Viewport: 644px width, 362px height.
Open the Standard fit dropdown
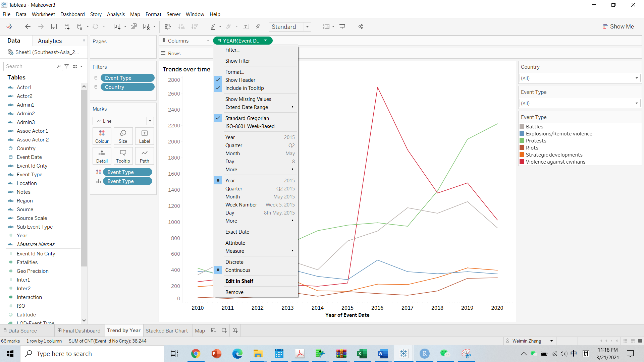point(307,27)
